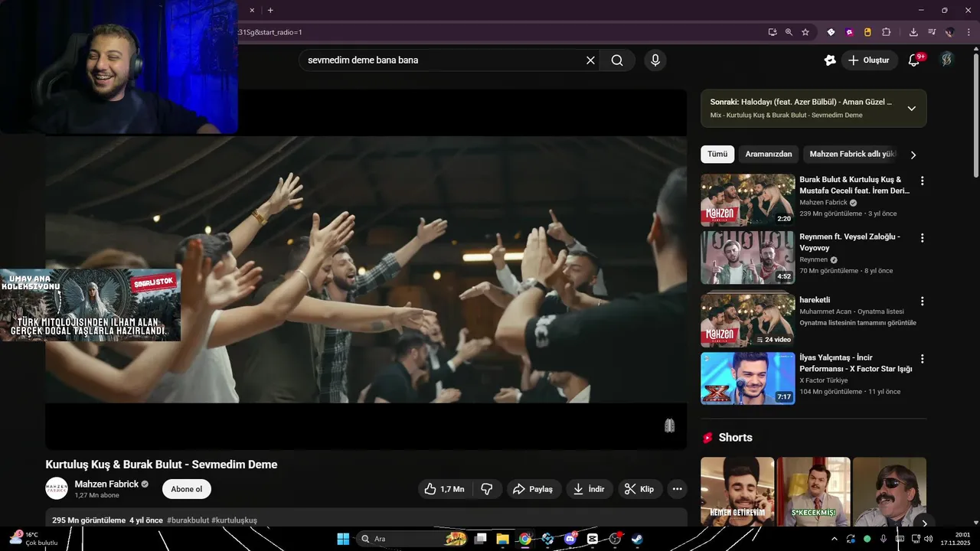The image size is (980, 551).
Task: Open the YouTube account avatar menu
Action: coord(947,60)
